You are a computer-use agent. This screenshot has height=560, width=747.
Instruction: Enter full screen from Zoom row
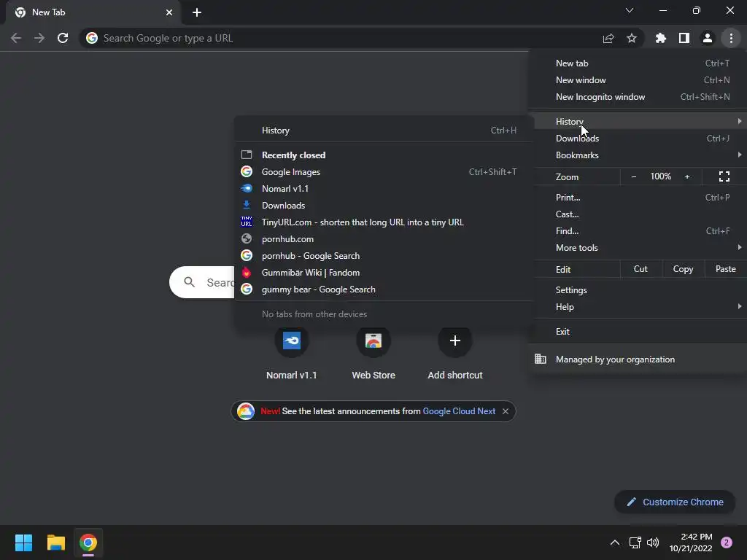(x=724, y=176)
